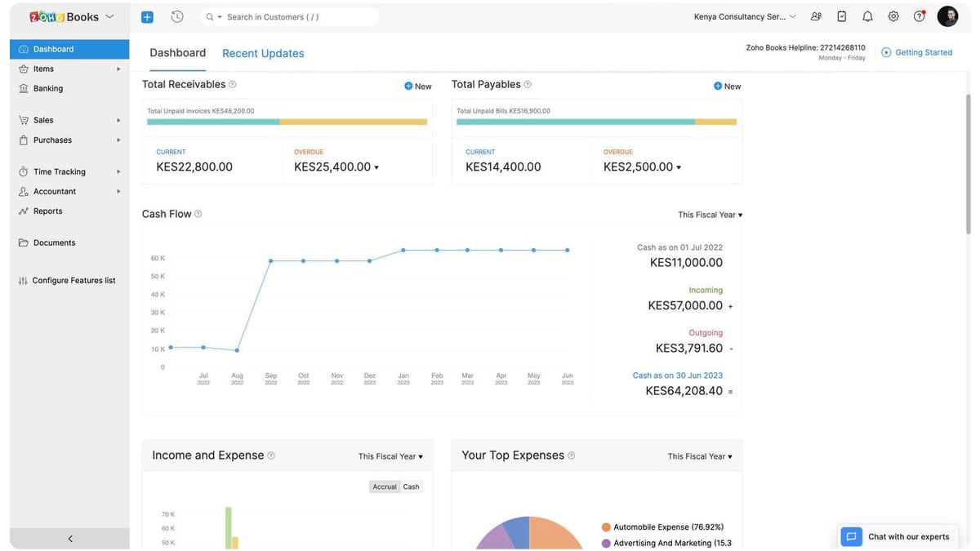Open Cash Flow This Fiscal Year dropdown
Viewport: 980px width, 551px height.
pos(710,215)
